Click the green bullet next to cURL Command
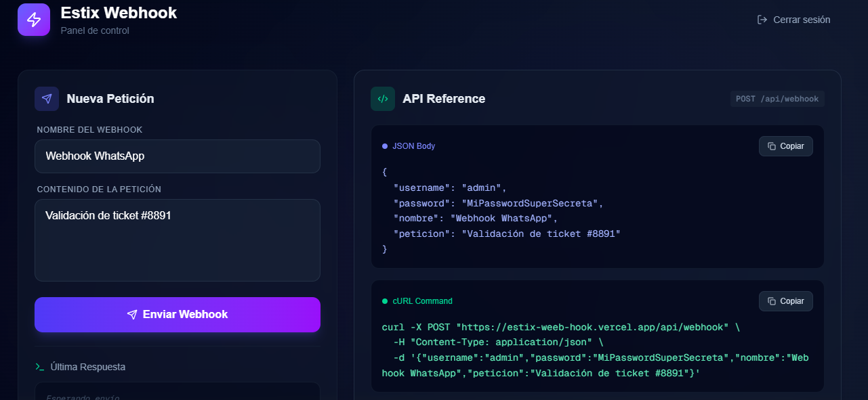This screenshot has height=400, width=868. pyautogui.click(x=384, y=301)
